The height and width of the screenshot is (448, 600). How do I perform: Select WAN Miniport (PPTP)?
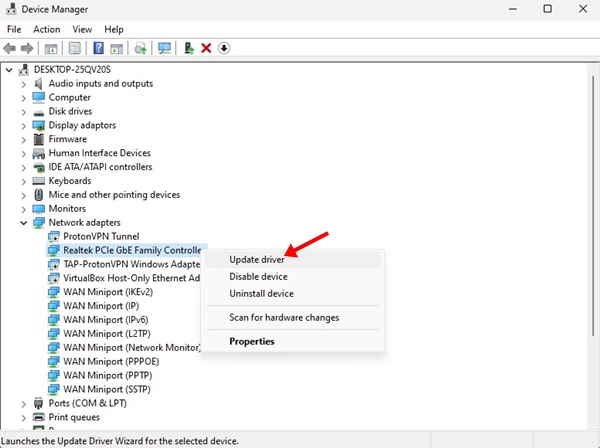click(108, 375)
